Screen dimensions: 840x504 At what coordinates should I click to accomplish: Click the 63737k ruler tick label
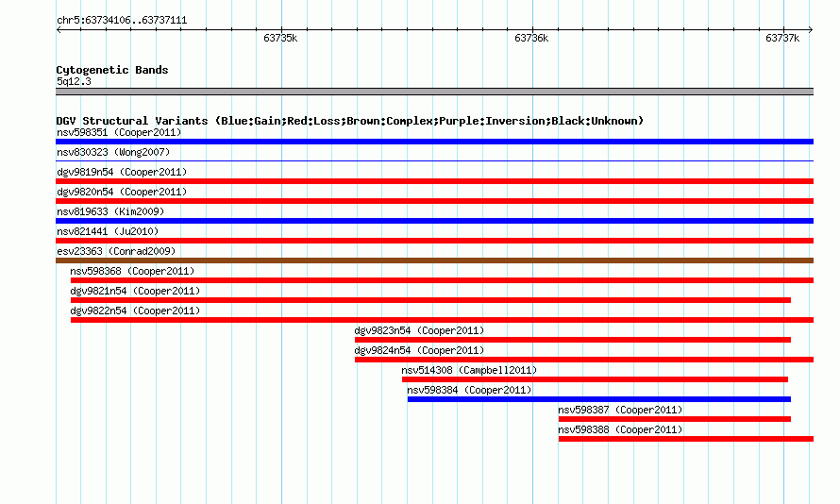pos(782,38)
